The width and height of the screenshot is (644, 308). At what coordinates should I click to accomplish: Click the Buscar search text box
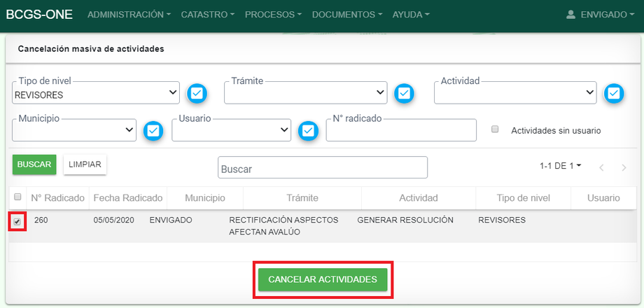322,168
